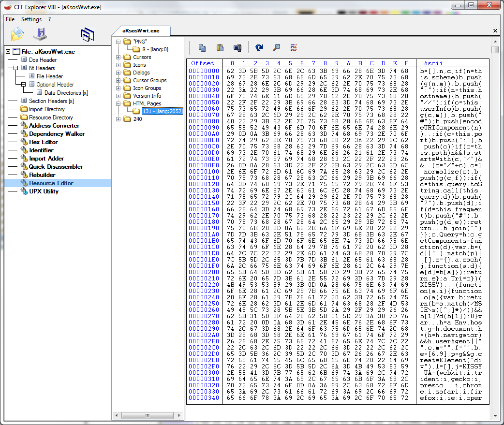The width and height of the screenshot is (504, 425).
Task: Expand the Version Info folder
Action: (119, 96)
